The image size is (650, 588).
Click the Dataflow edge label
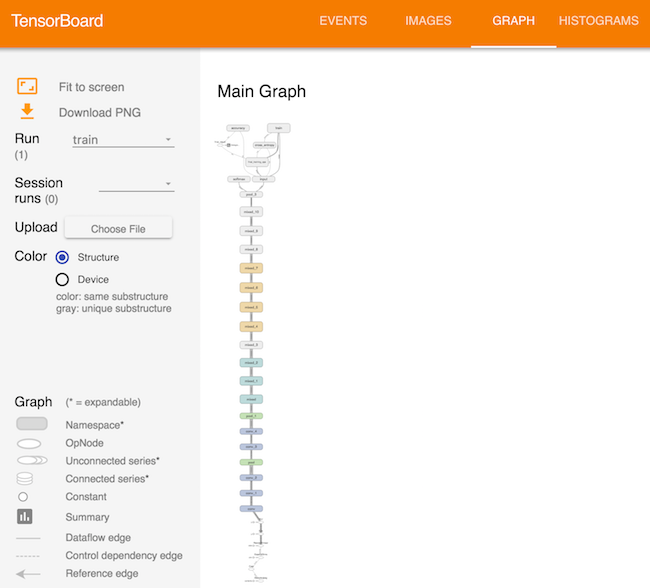point(98,538)
